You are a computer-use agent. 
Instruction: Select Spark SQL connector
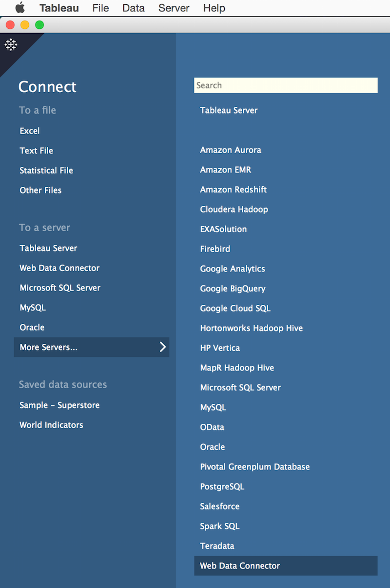(220, 526)
